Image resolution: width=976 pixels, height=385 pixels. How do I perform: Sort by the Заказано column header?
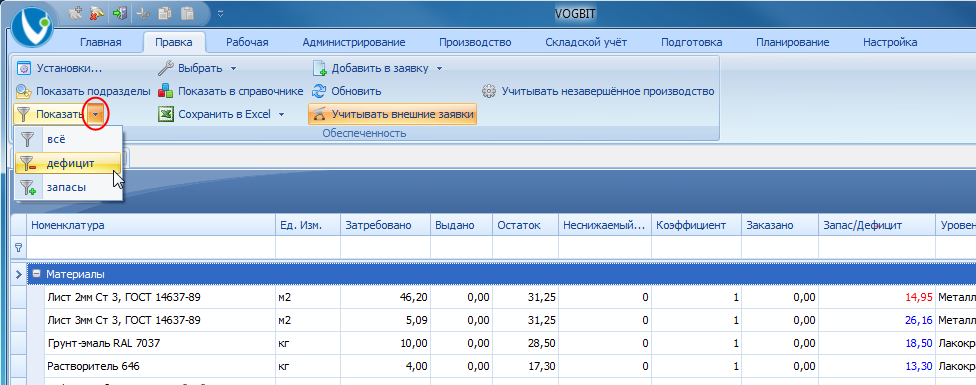(779, 225)
